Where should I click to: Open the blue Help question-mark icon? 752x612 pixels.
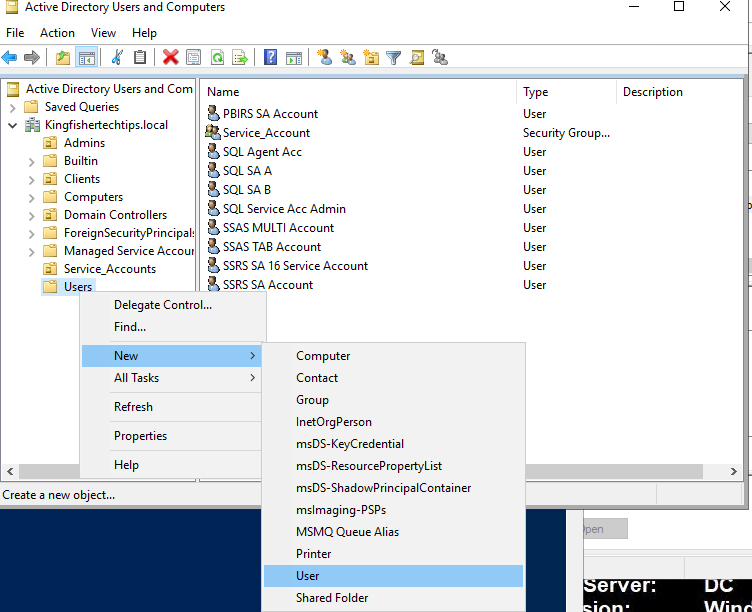(270, 58)
